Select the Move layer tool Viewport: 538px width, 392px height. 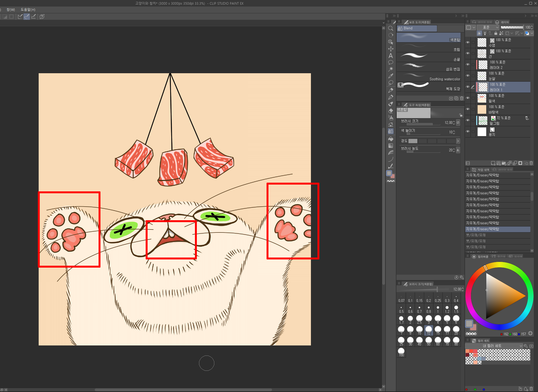click(391, 49)
